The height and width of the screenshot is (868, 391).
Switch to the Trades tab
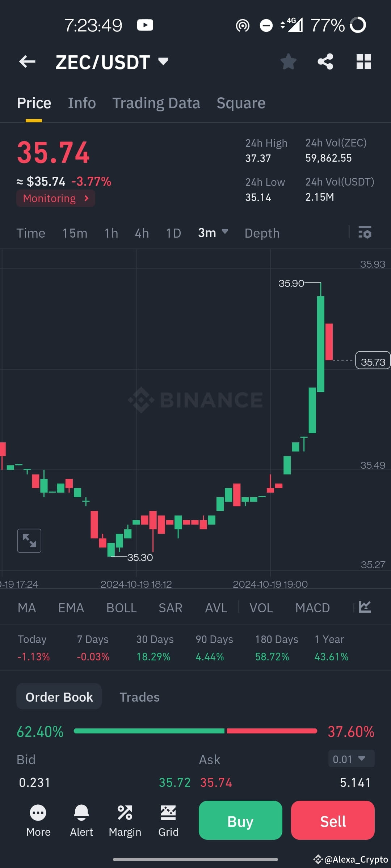[x=139, y=696]
